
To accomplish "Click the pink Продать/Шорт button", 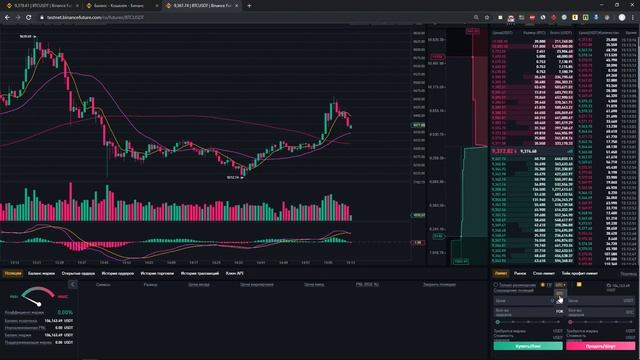I will tap(600, 346).
